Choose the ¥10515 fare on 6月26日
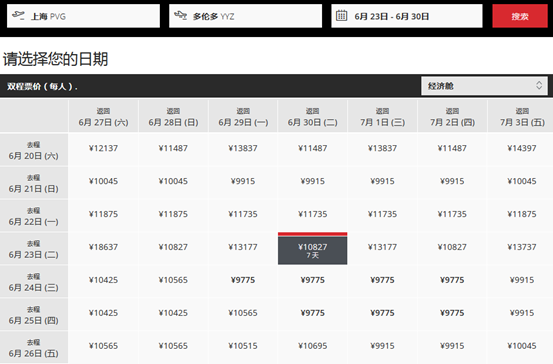Viewport: 553px width, 364px height. [x=243, y=346]
